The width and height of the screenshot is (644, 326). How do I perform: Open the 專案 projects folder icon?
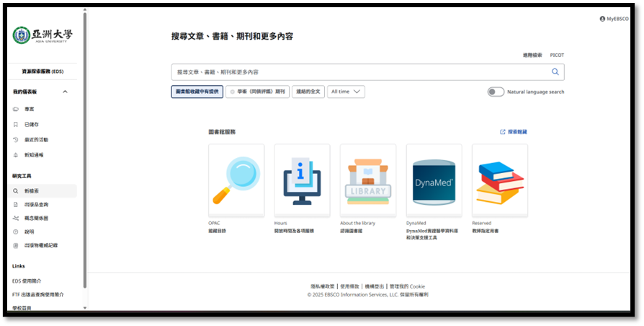(16, 109)
